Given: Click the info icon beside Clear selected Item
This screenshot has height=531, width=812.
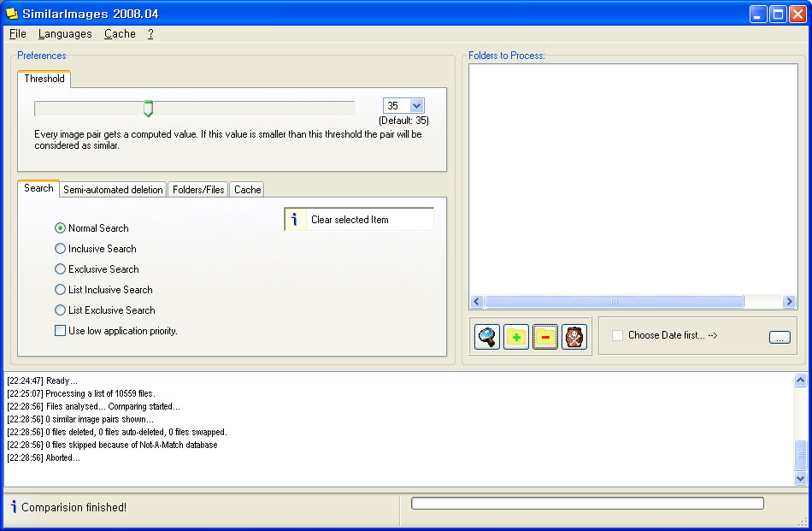Looking at the screenshot, I should [295, 219].
